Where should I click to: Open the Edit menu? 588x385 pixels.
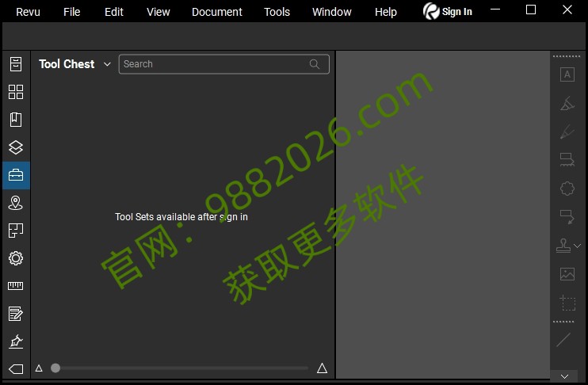coord(114,12)
